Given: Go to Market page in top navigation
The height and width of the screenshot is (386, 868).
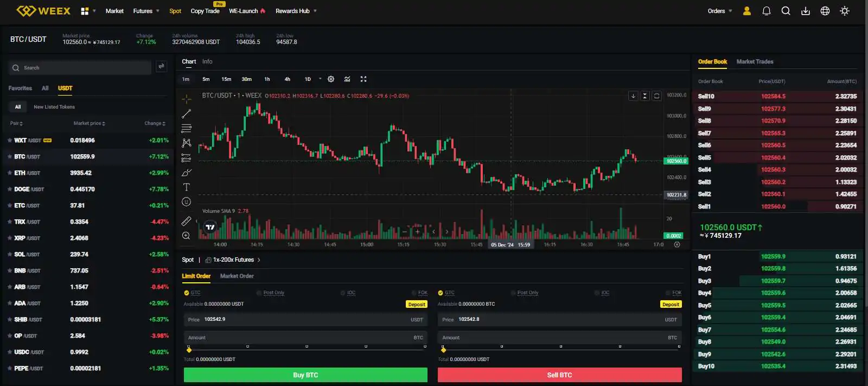Looking at the screenshot, I should (x=114, y=11).
